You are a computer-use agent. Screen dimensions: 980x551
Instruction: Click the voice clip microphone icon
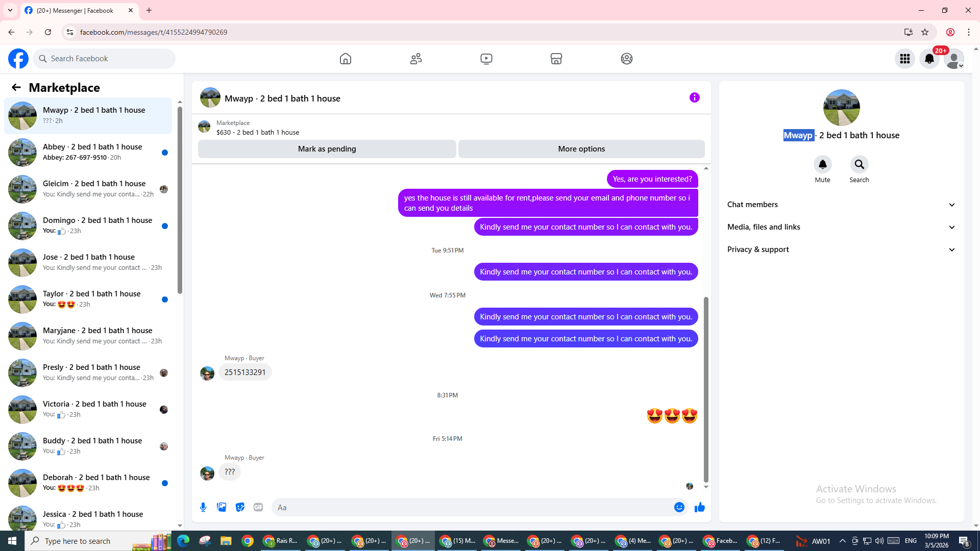click(x=203, y=507)
